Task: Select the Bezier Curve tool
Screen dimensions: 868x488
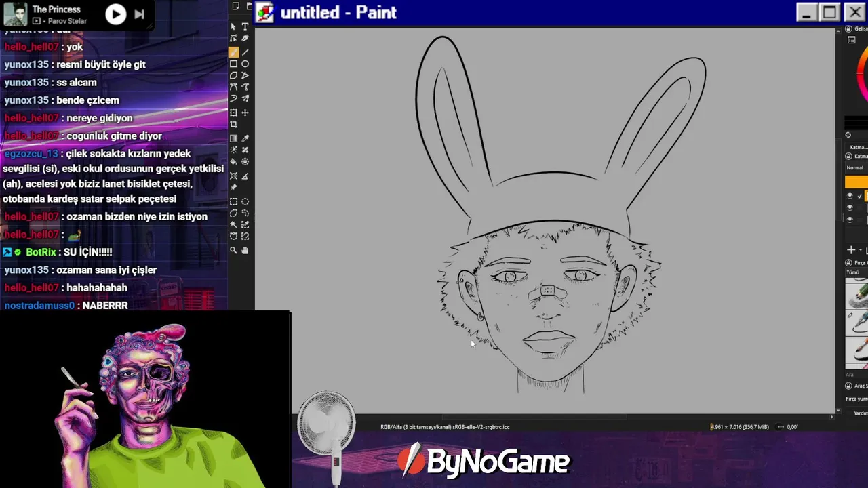Action: 233,87
